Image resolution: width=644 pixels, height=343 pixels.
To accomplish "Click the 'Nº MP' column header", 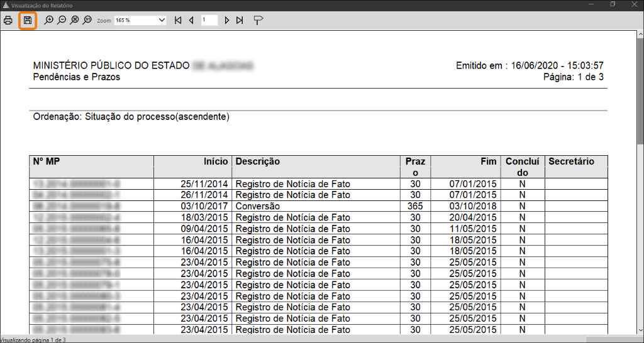I will tap(91, 166).
